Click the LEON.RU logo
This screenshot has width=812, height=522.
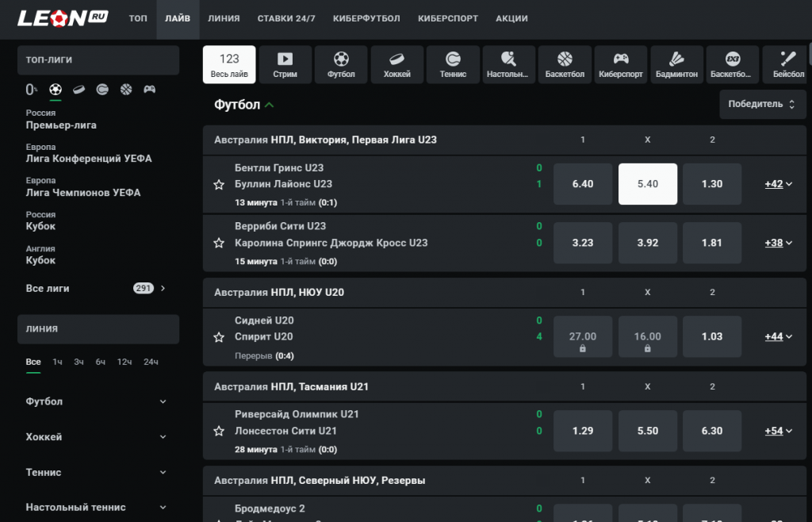point(63,18)
